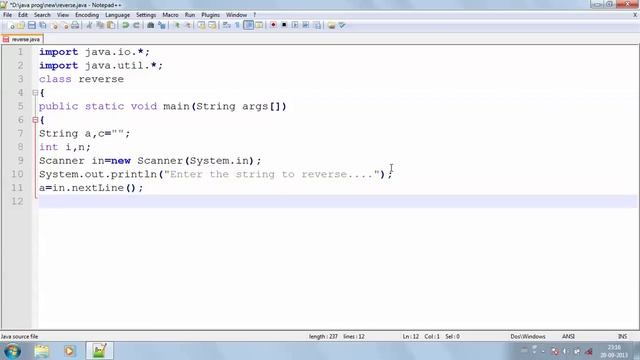This screenshot has height=360, width=640.
Task: Open the Plugins menu
Action: 210,15
